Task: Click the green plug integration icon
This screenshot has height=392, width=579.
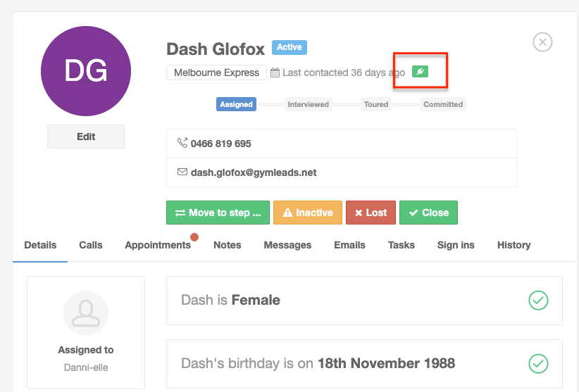Action: (421, 71)
